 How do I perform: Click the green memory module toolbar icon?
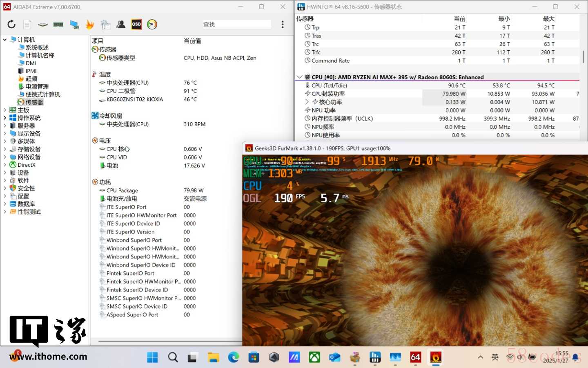coord(58,25)
